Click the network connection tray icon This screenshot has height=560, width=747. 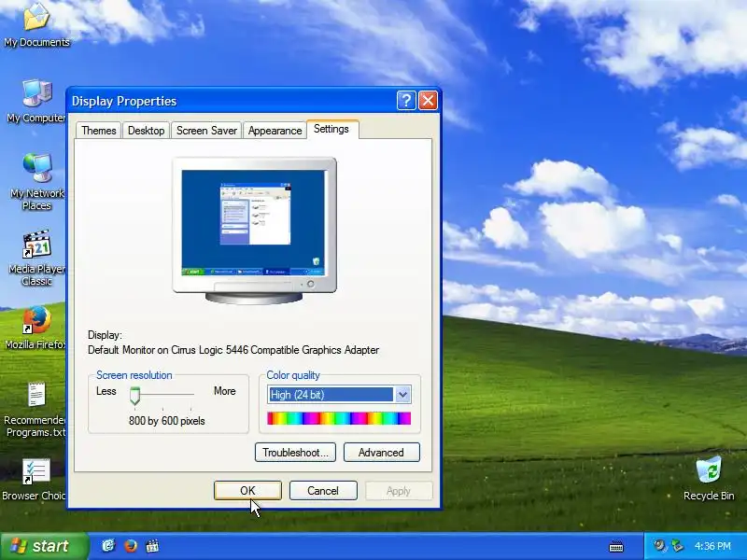tap(677, 546)
